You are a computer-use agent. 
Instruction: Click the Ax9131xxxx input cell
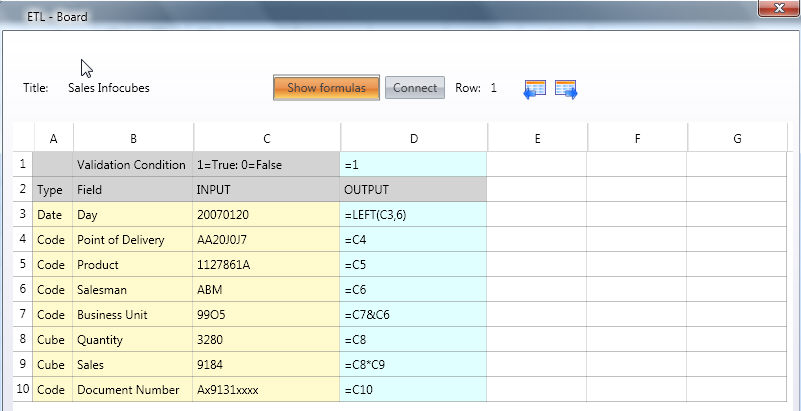(x=266, y=390)
